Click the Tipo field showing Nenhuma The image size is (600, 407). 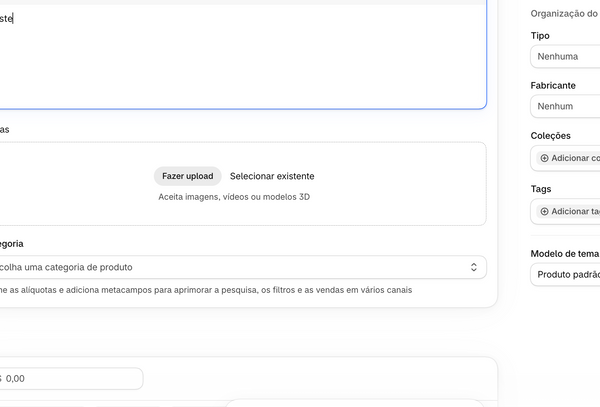coord(565,57)
